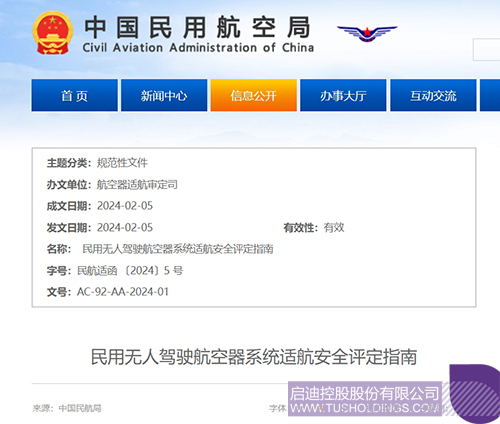Select the document number AC-92-AA-2024-01
The height and width of the screenshot is (424, 500).
click(x=123, y=292)
